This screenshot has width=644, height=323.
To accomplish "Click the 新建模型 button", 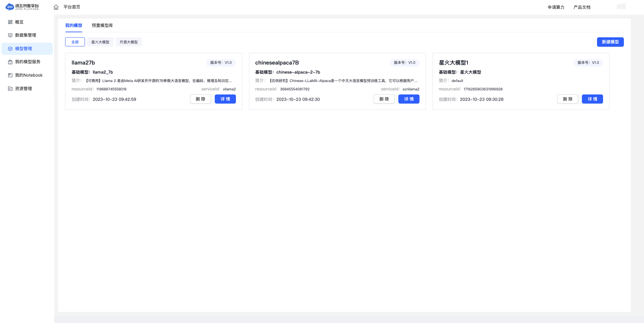I will [x=610, y=42].
